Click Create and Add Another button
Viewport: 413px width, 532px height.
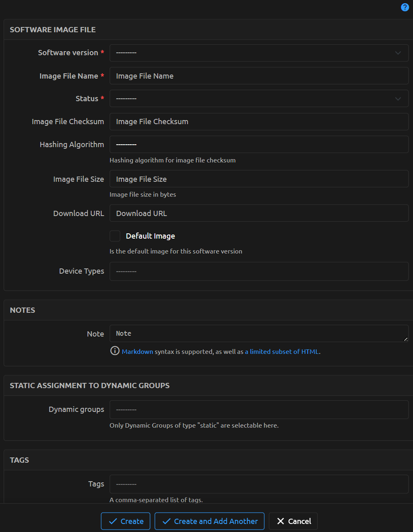(x=209, y=521)
